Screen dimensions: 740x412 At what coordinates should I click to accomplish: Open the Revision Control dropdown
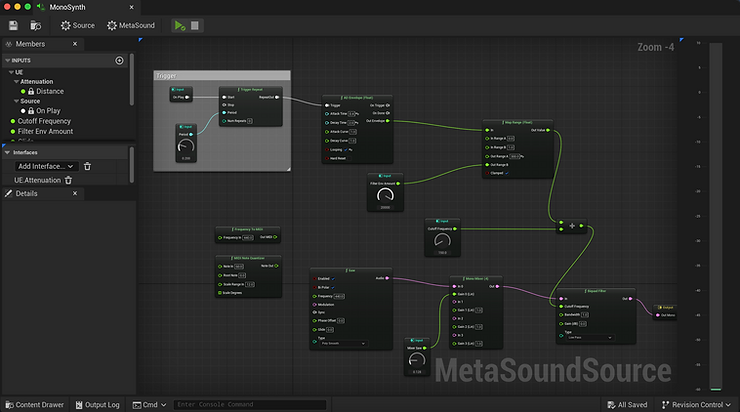pos(697,405)
